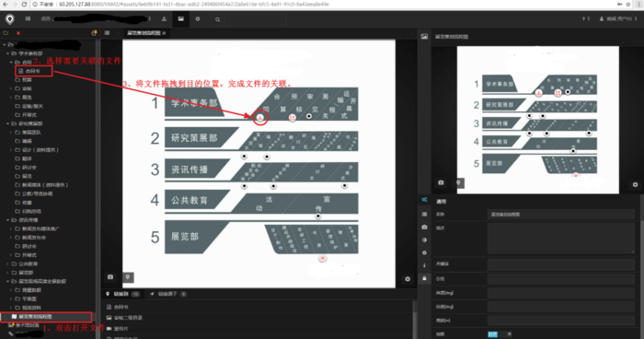Expand the 设计（资料提供）folder arrow
Screen dimensions: 644x339
(x=11, y=150)
